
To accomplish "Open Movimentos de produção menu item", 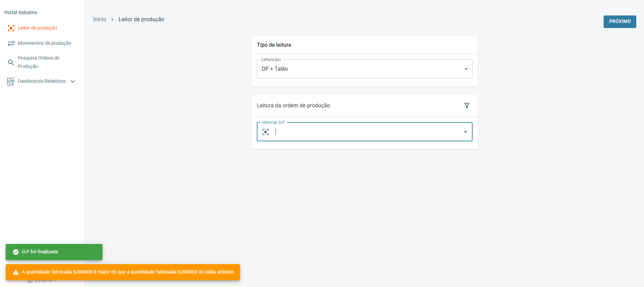I will pos(44,43).
